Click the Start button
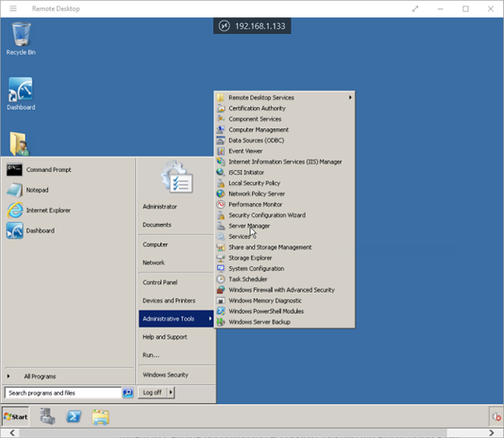Screen dimensions: 504x438 pos(16,417)
